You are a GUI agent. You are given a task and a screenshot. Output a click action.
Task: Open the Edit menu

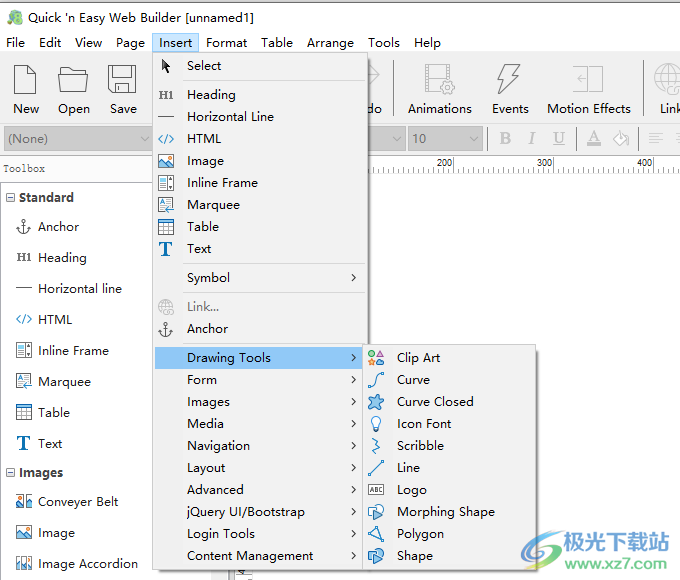click(50, 43)
